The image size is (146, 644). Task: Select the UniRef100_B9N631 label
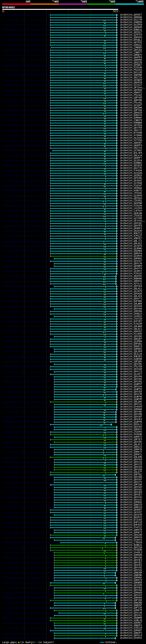point(131,30)
